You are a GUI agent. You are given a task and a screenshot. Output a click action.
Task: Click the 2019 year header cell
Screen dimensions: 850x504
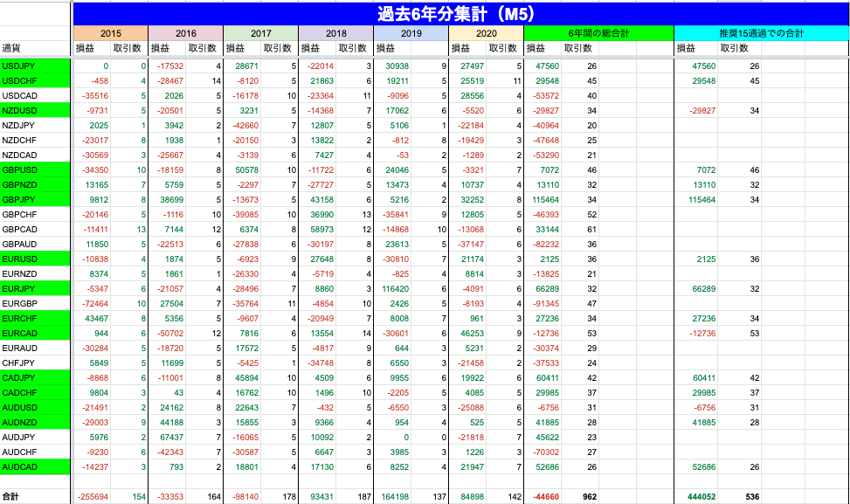pyautogui.click(x=411, y=33)
